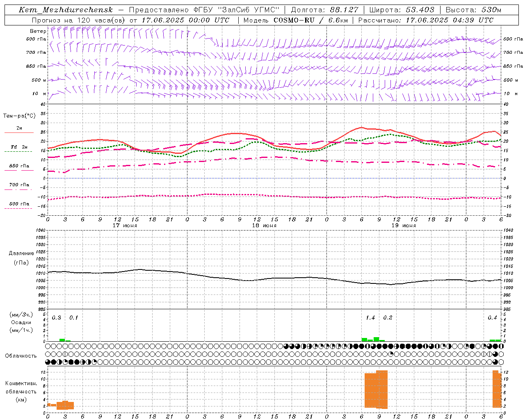The width and height of the screenshot is (525, 420).
Task: Click the 18 июня date label
Action: [x=264, y=226]
